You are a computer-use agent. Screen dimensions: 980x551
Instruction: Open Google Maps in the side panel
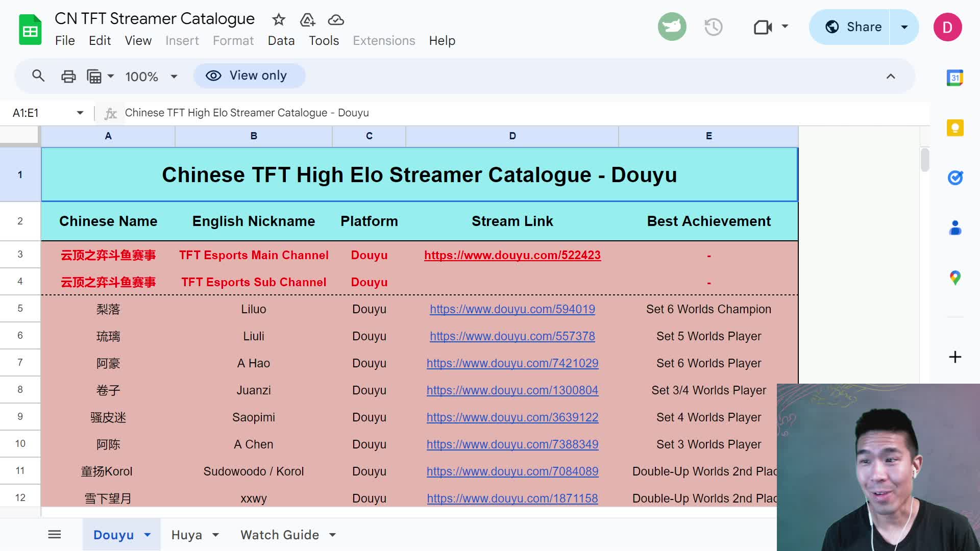pos(954,278)
